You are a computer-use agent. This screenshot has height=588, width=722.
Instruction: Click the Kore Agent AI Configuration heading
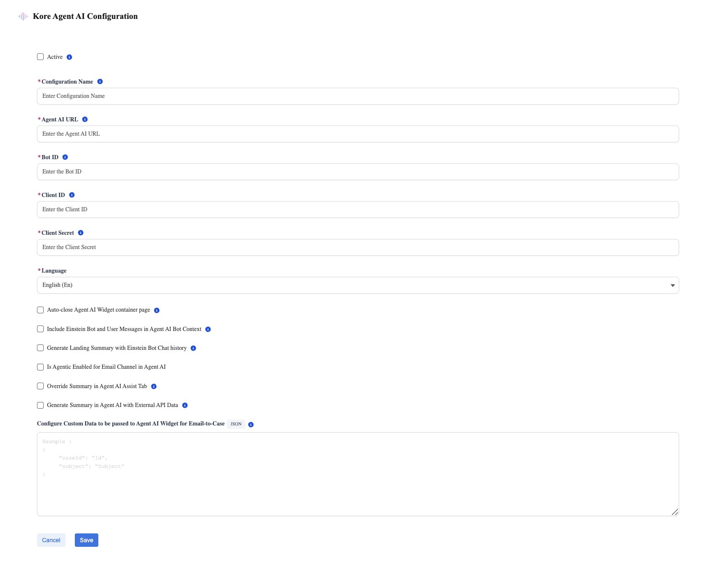(85, 16)
